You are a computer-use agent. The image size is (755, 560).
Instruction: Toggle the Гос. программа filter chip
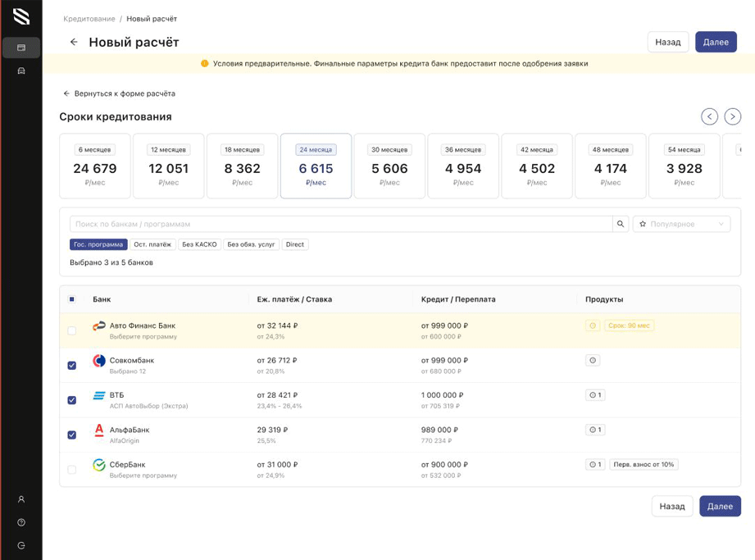(x=98, y=244)
